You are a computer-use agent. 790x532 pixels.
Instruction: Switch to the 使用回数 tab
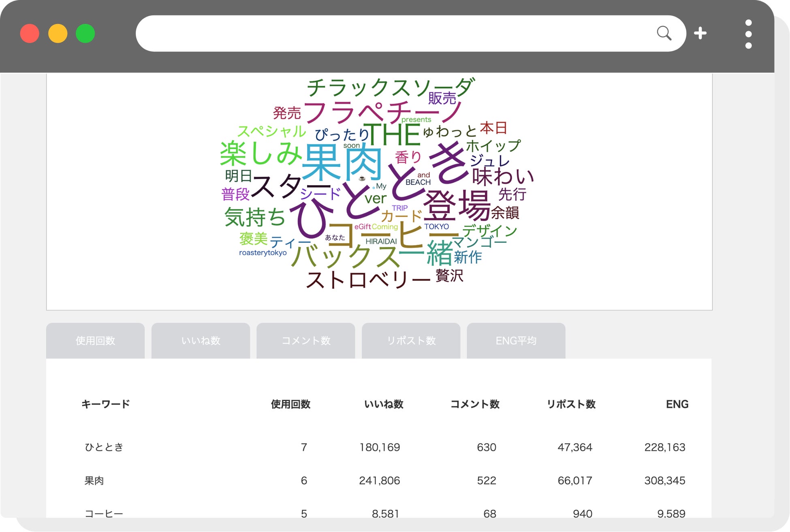(95, 341)
